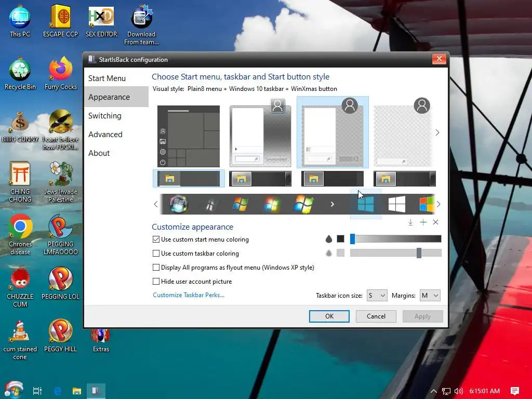This screenshot has width=532, height=399.
Task: Choose the dark four-pane Windows 8 start button
Action: tap(210, 204)
